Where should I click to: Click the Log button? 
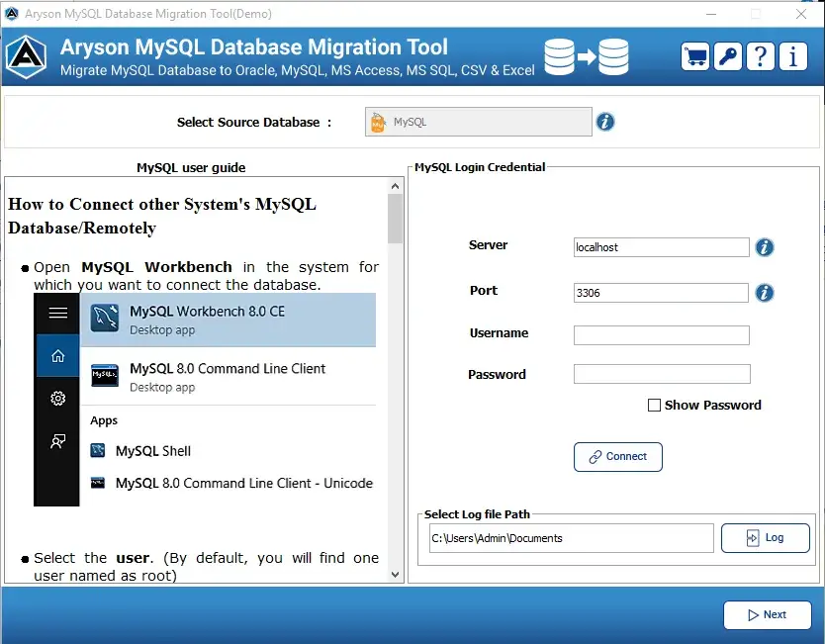point(765,538)
